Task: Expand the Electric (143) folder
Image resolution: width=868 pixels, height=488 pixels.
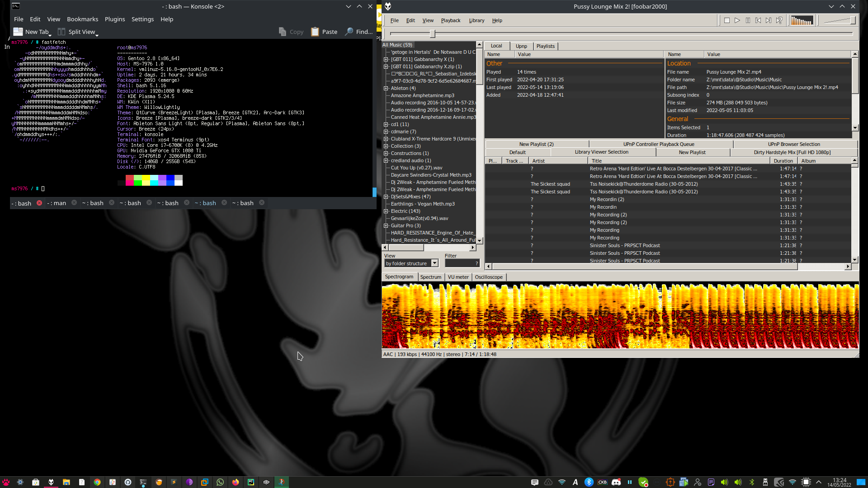Action: pyautogui.click(x=386, y=211)
